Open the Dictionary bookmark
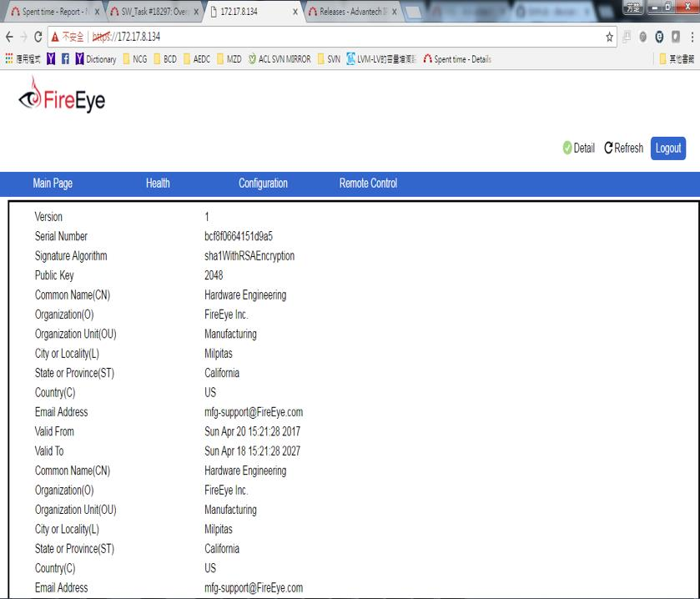This screenshot has width=700, height=599. (x=96, y=59)
